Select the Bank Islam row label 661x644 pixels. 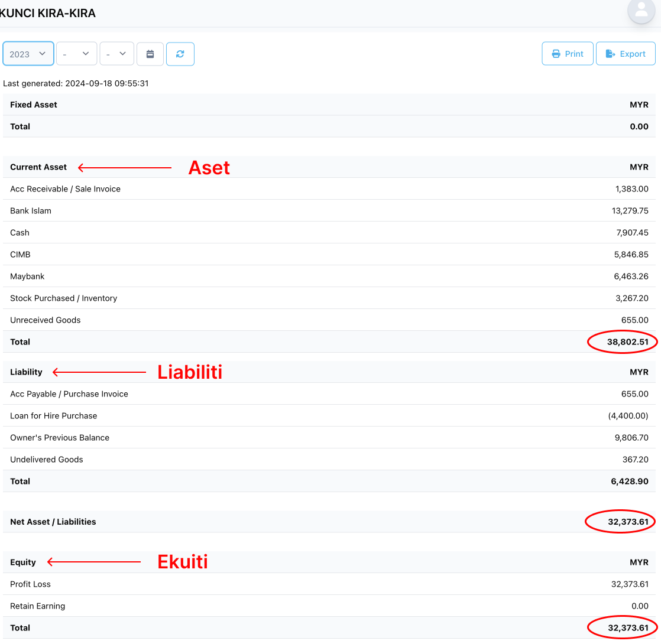click(x=31, y=211)
